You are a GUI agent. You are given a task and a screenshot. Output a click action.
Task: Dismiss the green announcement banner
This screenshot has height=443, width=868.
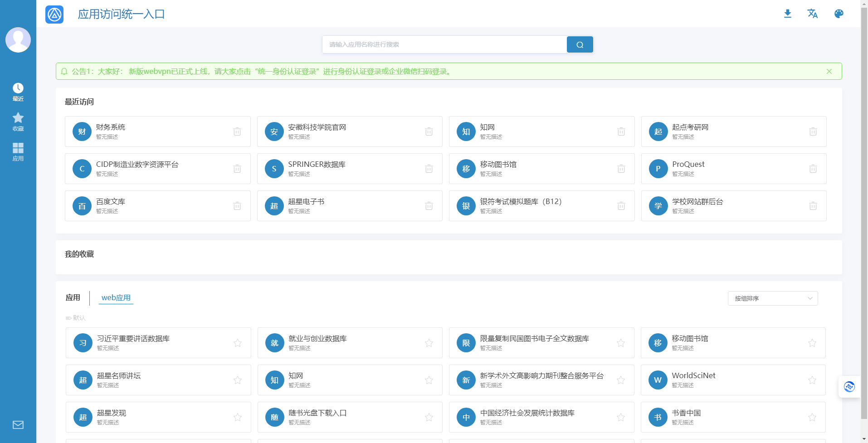click(829, 71)
